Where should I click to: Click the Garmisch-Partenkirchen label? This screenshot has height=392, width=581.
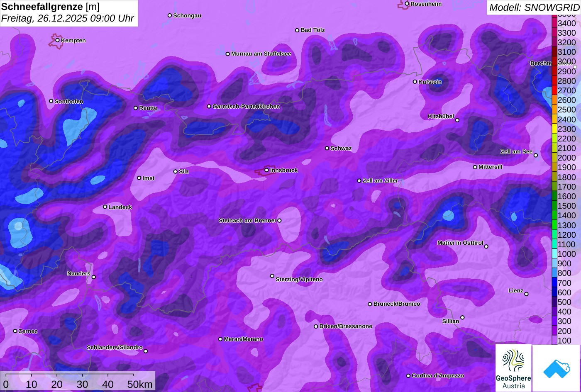pyautogui.click(x=246, y=107)
